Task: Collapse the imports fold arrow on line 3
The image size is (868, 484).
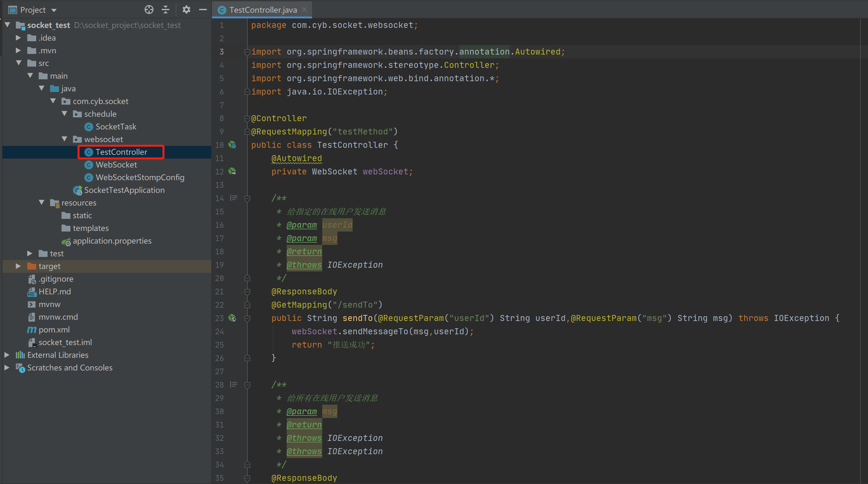Action: (x=247, y=52)
